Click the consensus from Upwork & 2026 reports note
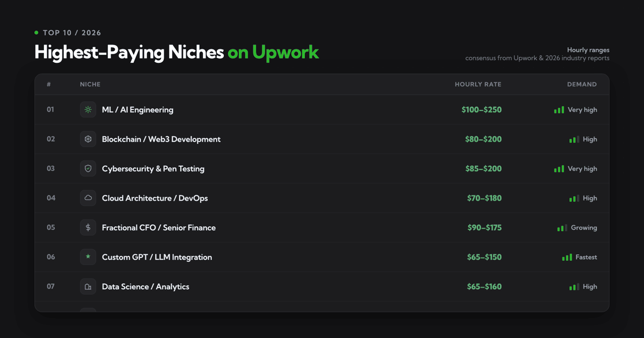The height and width of the screenshot is (338, 644). (537, 58)
